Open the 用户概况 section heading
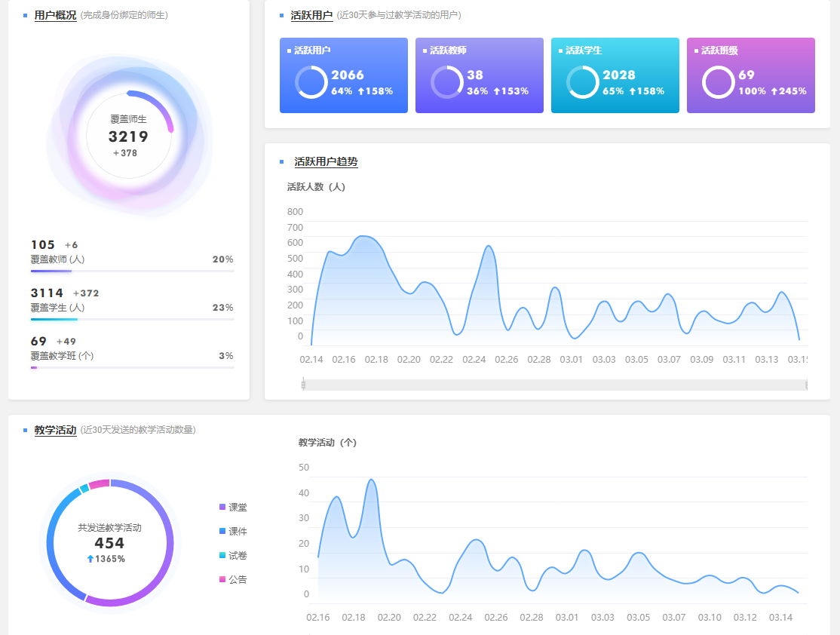This screenshot has height=635, width=840. pos(55,15)
